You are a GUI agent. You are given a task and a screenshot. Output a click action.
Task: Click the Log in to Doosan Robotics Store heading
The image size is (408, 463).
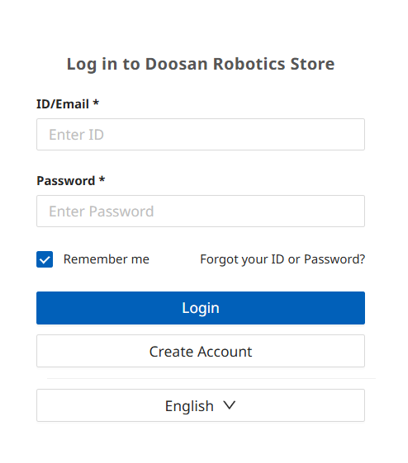click(x=200, y=64)
